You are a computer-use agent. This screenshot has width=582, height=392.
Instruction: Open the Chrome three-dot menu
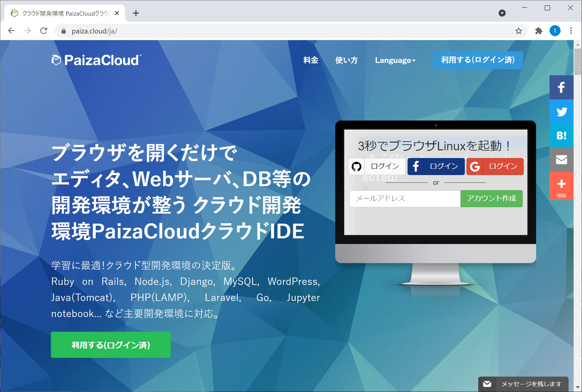[571, 31]
